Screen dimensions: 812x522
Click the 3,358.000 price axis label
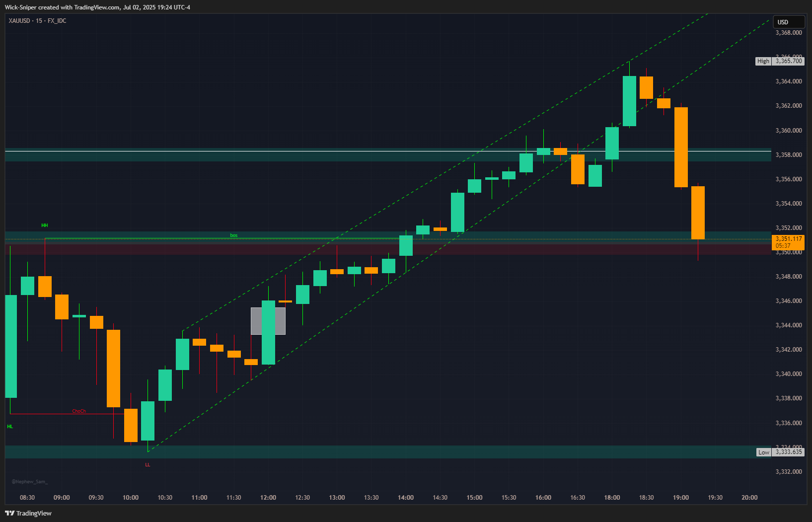[x=789, y=155]
